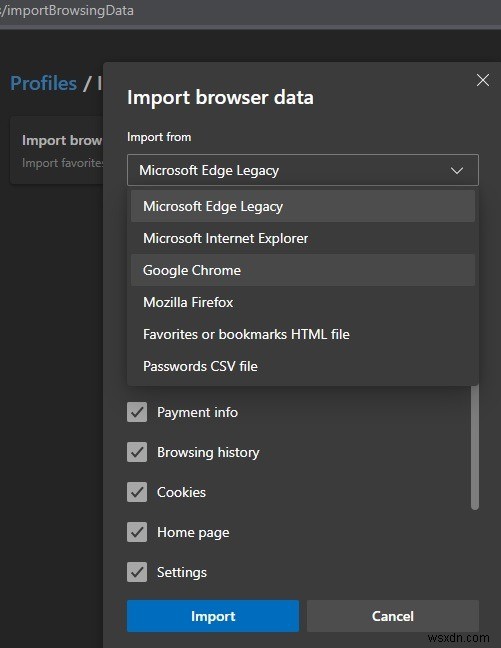Click the blue Import button
This screenshot has width=501, height=648.
click(x=213, y=616)
